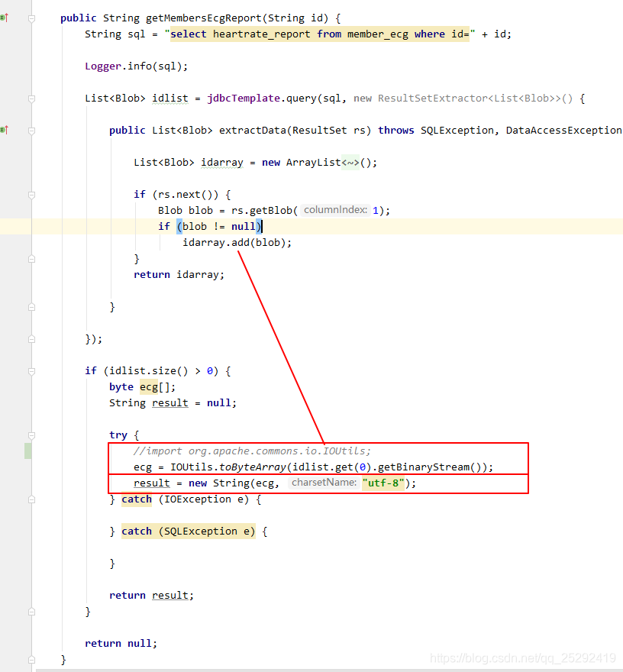Collapse the if (idlist.size() > 0) block fold
This screenshot has height=672, width=623.
[x=31, y=371]
